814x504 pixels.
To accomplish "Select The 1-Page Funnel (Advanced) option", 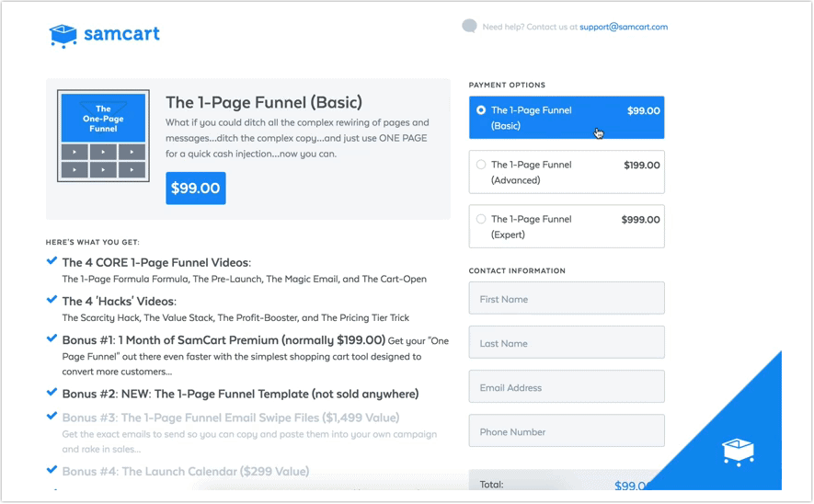I will click(567, 172).
